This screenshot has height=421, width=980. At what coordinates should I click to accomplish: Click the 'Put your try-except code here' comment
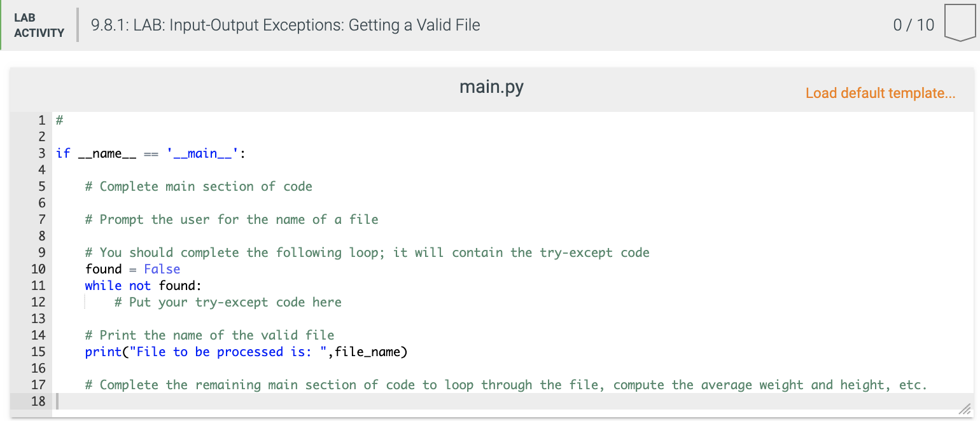228,302
